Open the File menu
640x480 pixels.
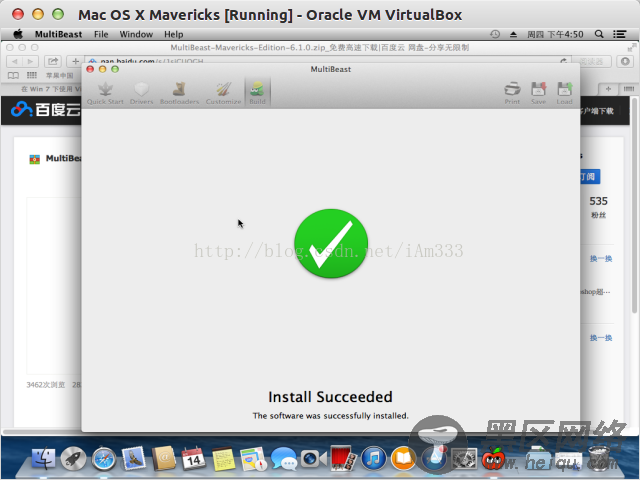tap(101, 34)
